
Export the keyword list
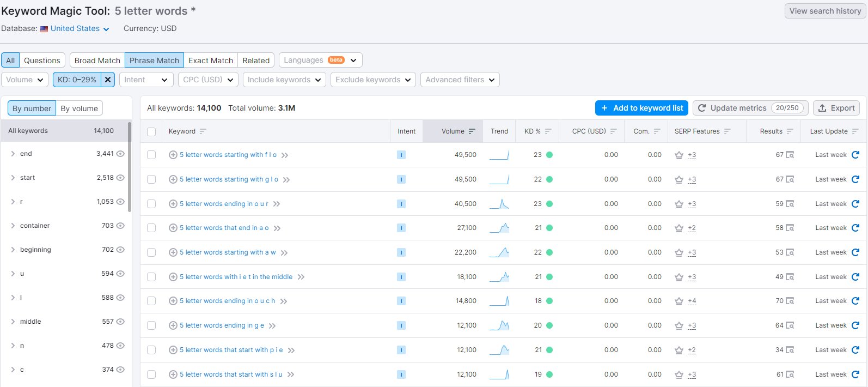click(x=836, y=108)
